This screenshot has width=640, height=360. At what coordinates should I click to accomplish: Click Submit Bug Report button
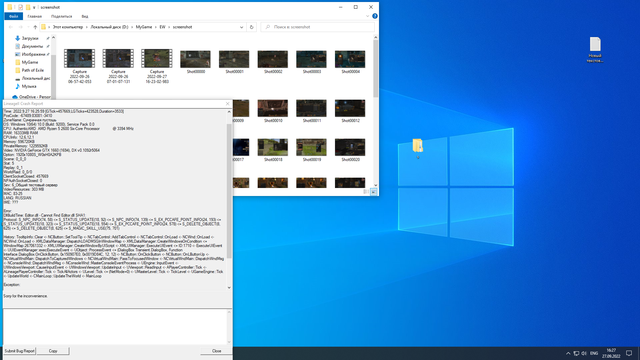click(x=20, y=351)
